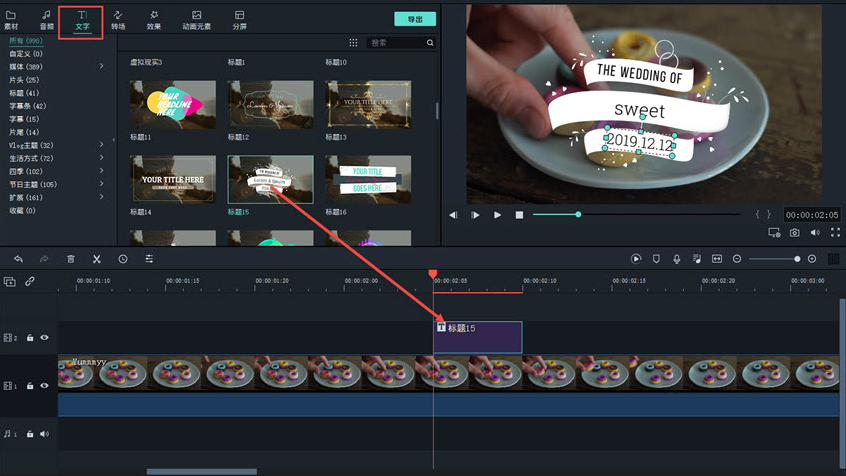This screenshot has height=476, width=846.
Task: Open the 分屏 split screen tab
Action: click(x=240, y=20)
